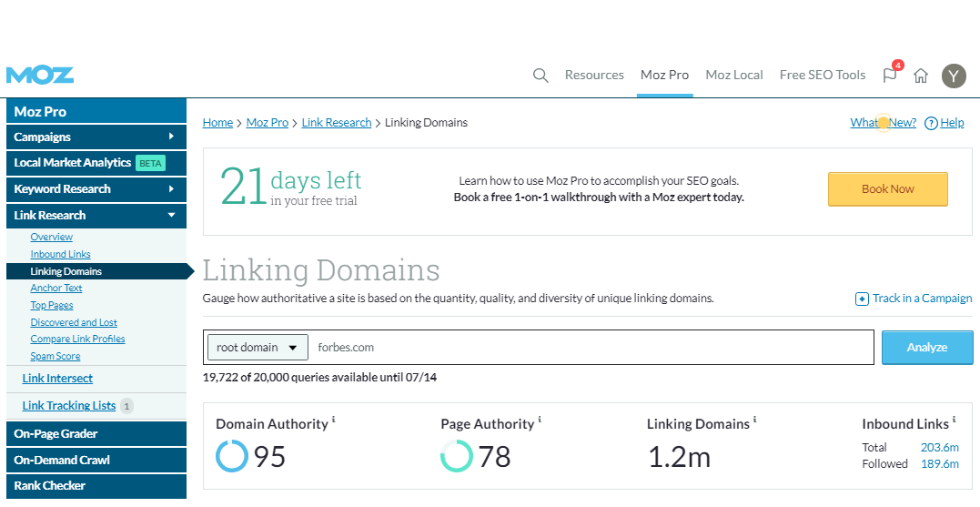Click the Track in a Campaign link
The width and height of the screenshot is (980, 507).
point(923,299)
